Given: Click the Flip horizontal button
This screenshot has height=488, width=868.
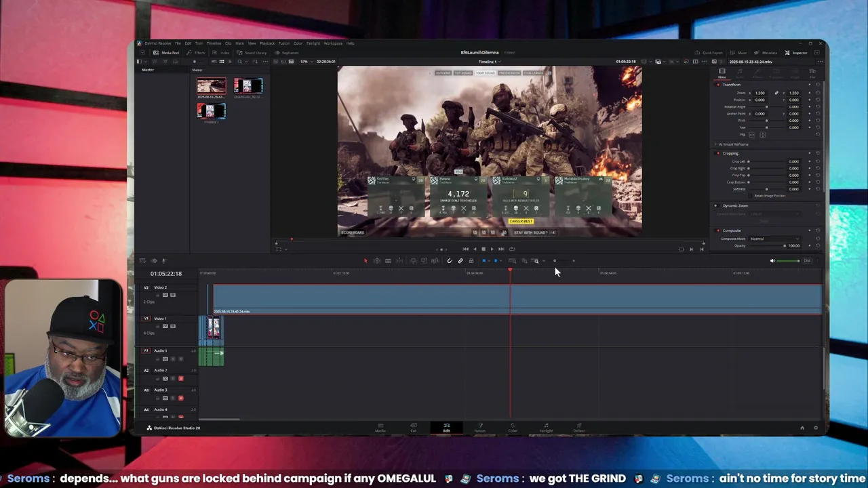Looking at the screenshot, I should [752, 135].
